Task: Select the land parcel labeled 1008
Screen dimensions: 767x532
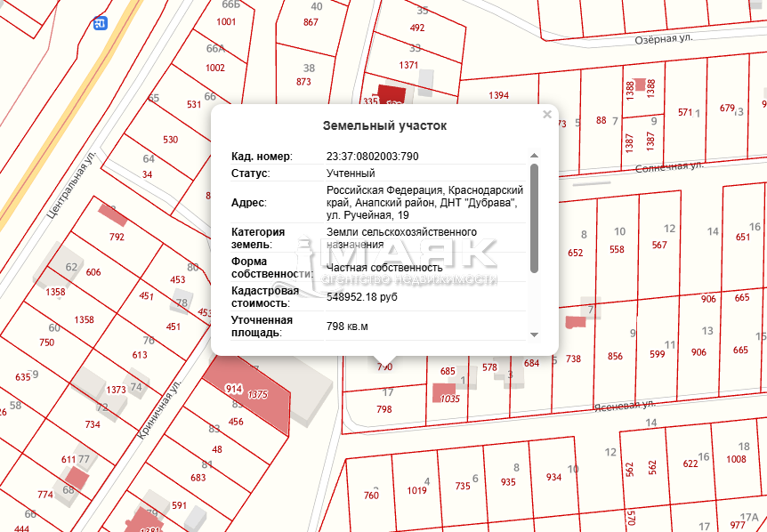Action: tap(736, 459)
